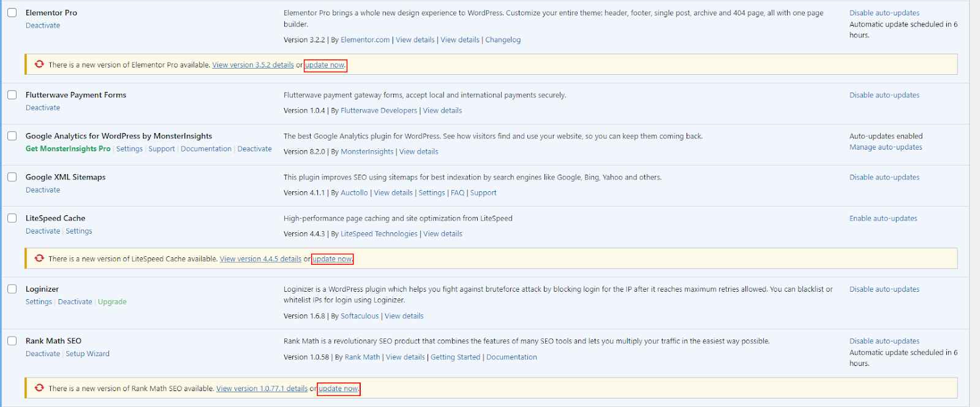Click the LiteSpeed Cache plugin name
980x407 pixels.
pyautogui.click(x=55, y=218)
